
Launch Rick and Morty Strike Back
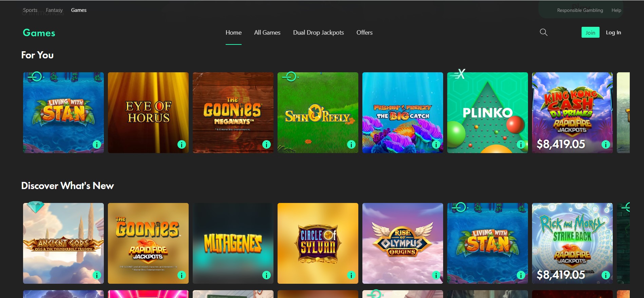pos(572,243)
